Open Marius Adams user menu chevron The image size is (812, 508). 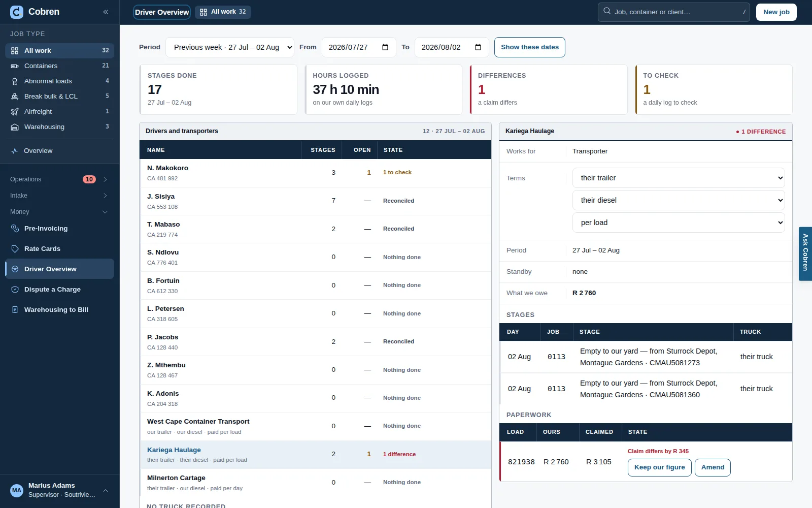(x=106, y=491)
